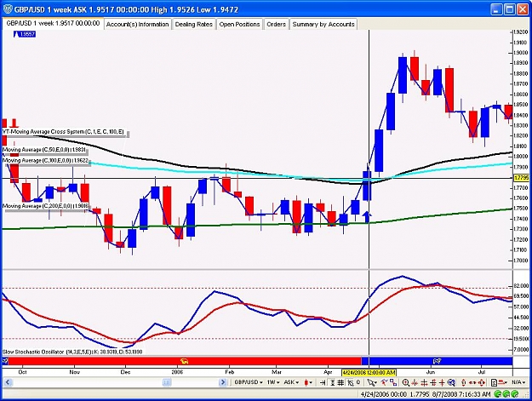Switch to Dealing Rates tab
This screenshot has height=401, width=532.
194,25
